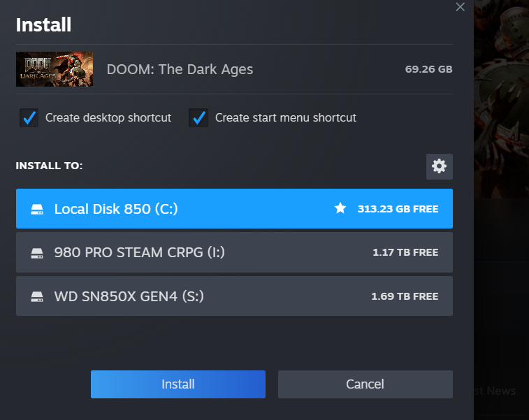Click the 69.26 GB size label
Screen dimensions: 529x420
pos(428,69)
